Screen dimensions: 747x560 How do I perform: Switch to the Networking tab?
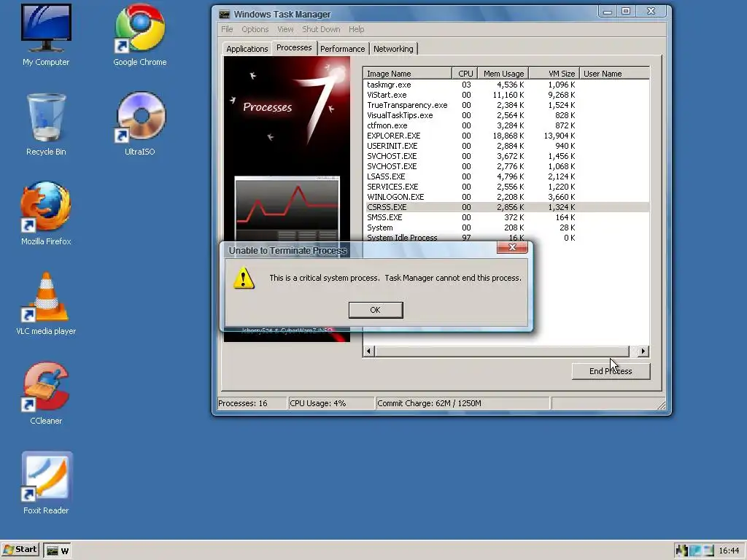[393, 49]
